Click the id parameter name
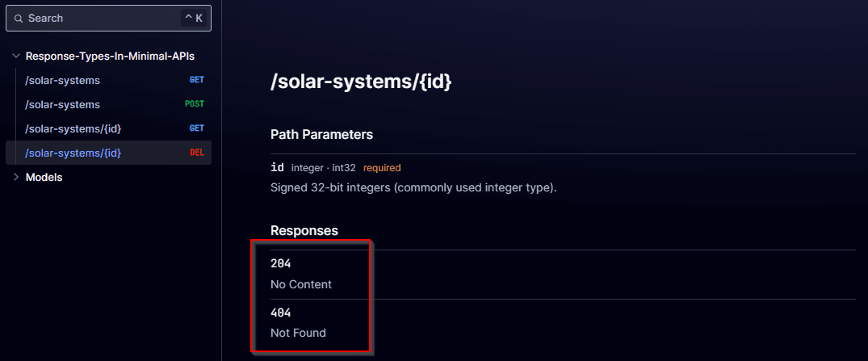Screen dimensions: 868x361 [x=277, y=167]
